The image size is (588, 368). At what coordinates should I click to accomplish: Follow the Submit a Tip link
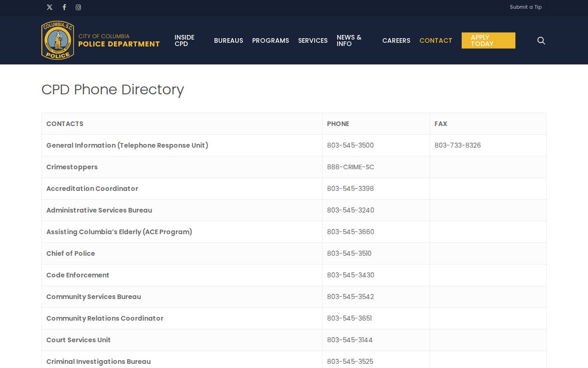point(526,7)
